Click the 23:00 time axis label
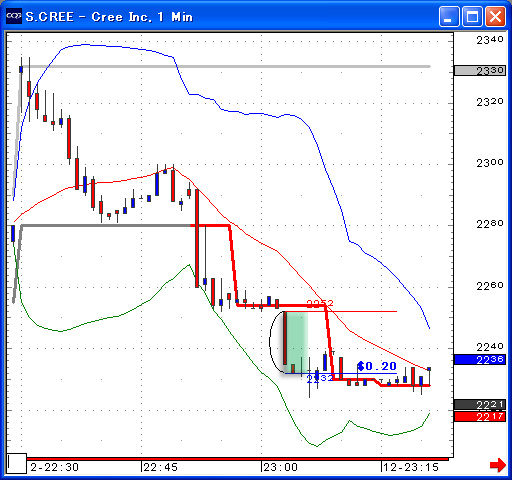 (280, 467)
